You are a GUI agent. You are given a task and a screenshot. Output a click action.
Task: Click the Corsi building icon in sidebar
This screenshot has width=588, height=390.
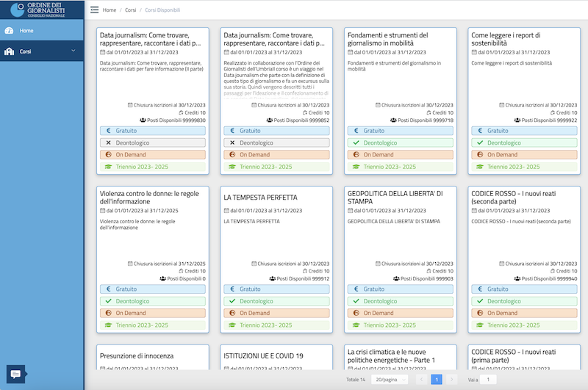(x=9, y=51)
